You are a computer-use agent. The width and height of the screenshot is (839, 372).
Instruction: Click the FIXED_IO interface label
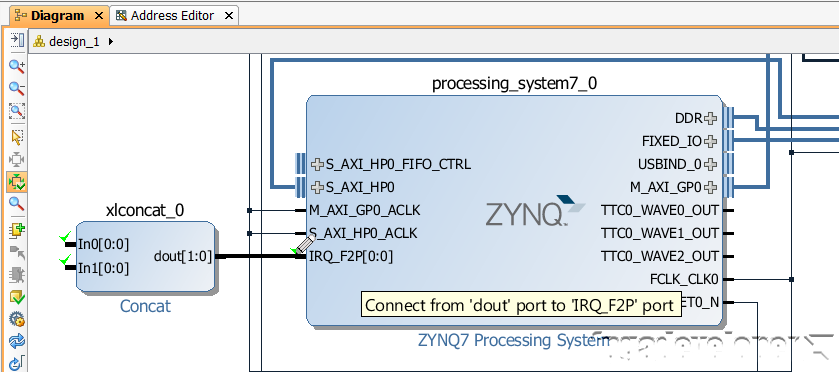click(672, 141)
